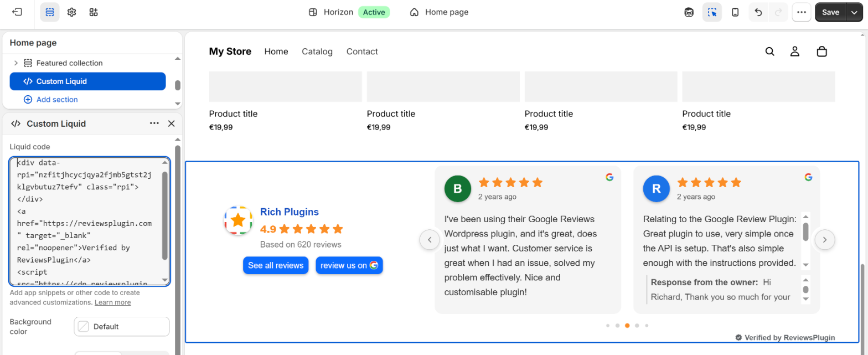
Task: Open the store search icon
Action: click(x=769, y=52)
